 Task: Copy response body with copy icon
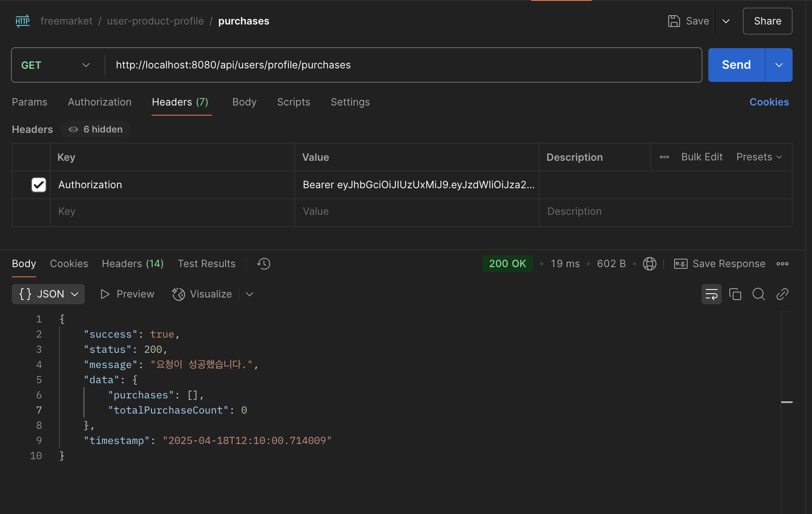(x=735, y=294)
